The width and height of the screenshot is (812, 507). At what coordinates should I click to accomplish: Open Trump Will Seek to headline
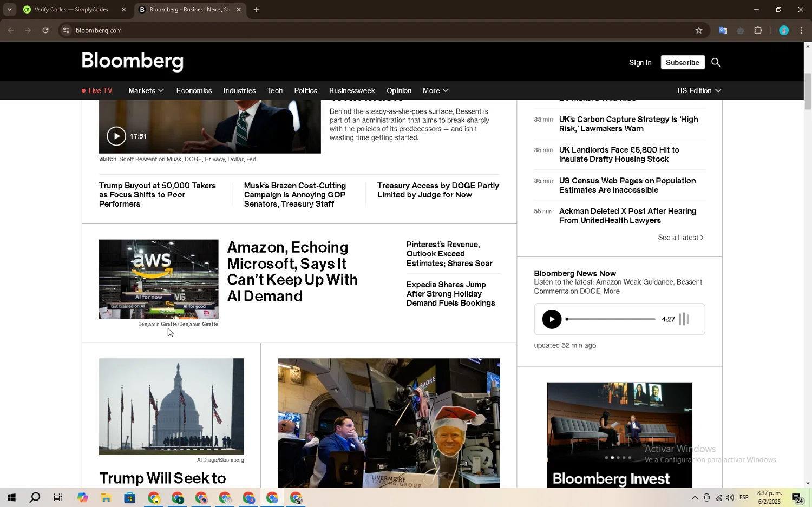162,478
